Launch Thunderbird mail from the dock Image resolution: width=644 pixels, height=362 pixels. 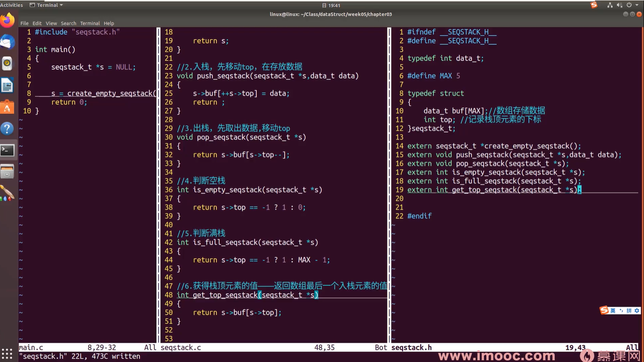[8, 42]
